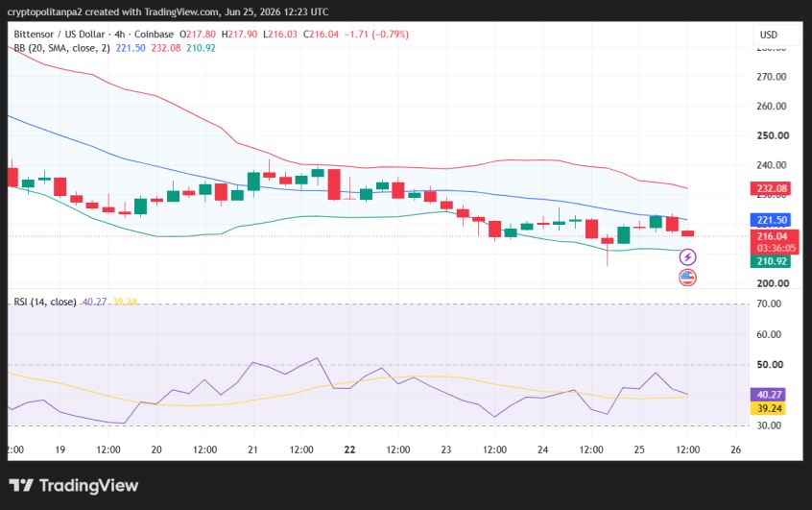Open the USD currency selector
The height and width of the screenshot is (510, 812).
click(769, 35)
